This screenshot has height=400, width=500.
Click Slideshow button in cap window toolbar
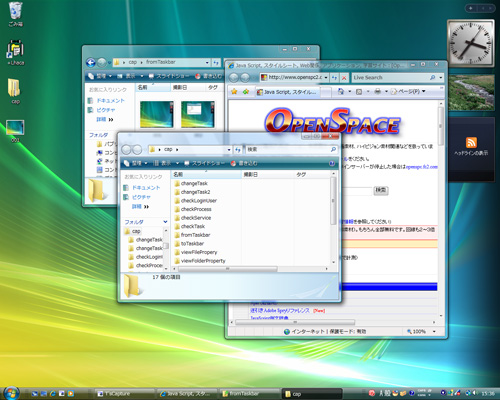point(205,163)
